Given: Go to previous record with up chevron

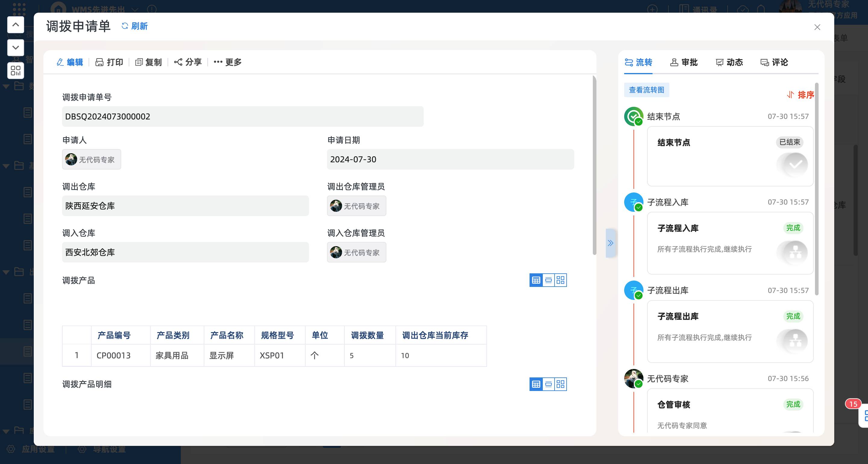Looking at the screenshot, I should point(15,25).
